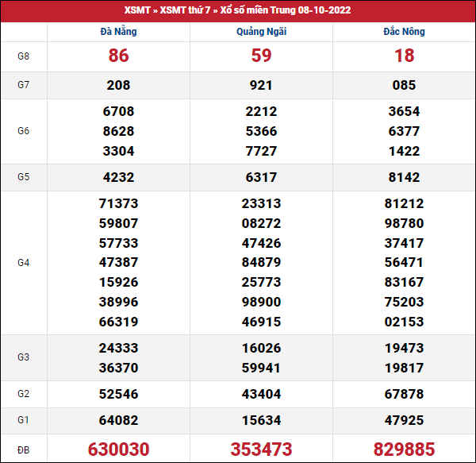The height and width of the screenshot is (463, 476).
Task: Select Đà Nẵng G1 number 64082
Action: (x=118, y=420)
